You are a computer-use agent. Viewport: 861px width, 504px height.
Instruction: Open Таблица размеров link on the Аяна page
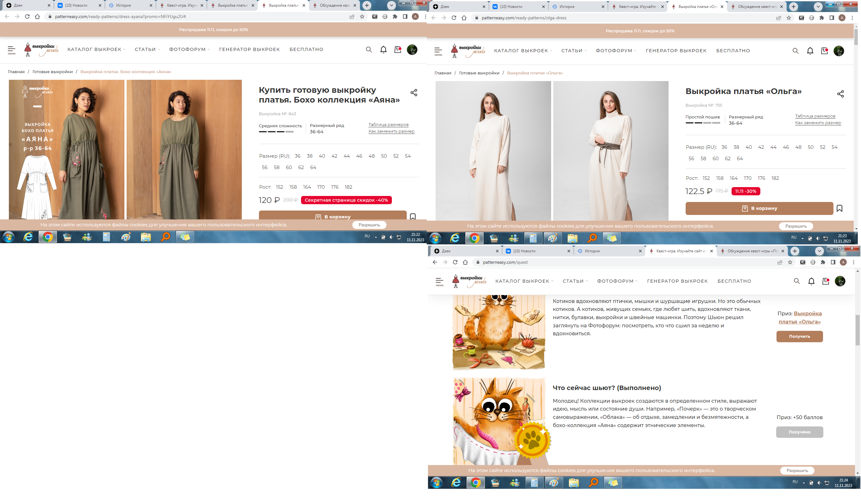pyautogui.click(x=388, y=125)
